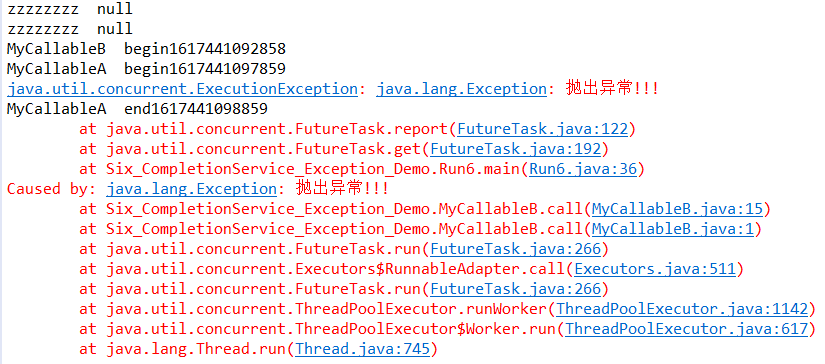Click the red Caused by text
825x364 pixels.
pos(52,189)
